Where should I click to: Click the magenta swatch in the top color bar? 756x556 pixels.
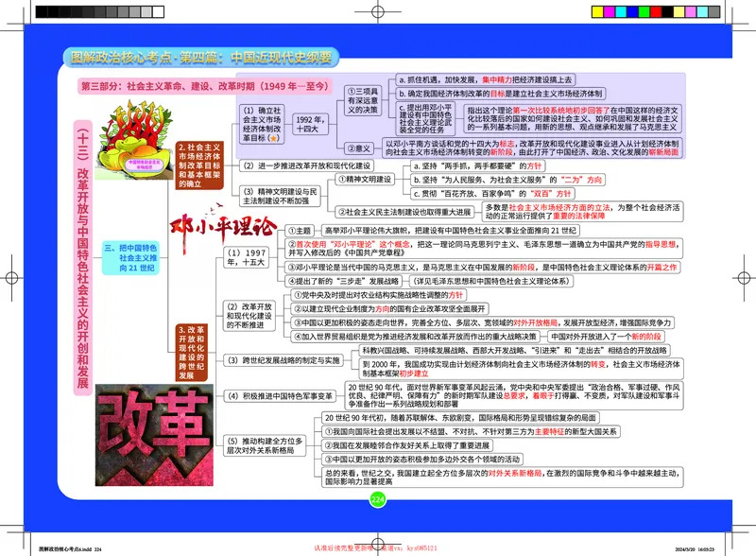point(610,12)
